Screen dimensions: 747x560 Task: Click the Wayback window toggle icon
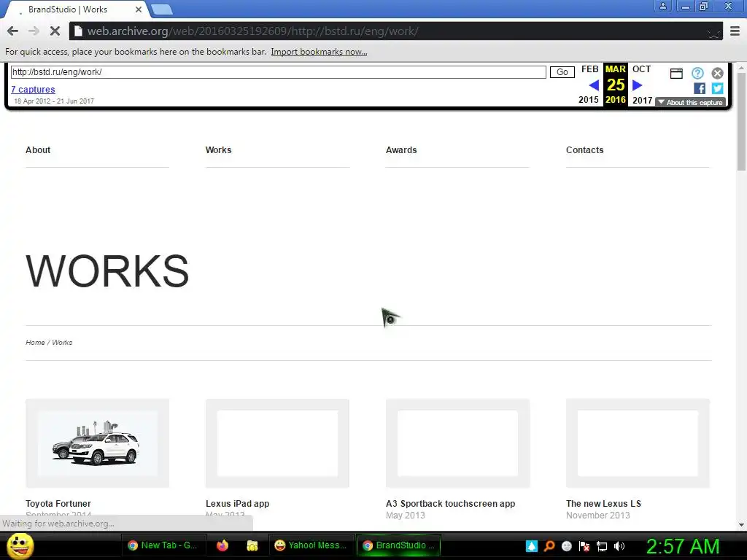(676, 74)
